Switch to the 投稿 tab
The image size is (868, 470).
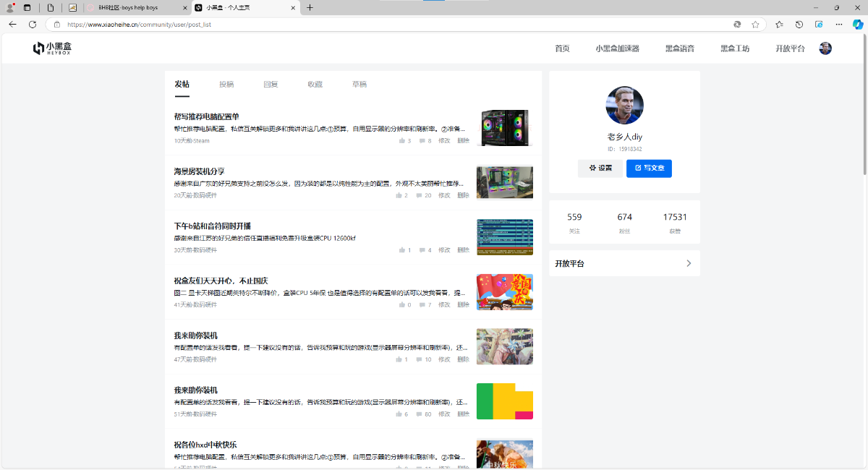[x=226, y=85]
